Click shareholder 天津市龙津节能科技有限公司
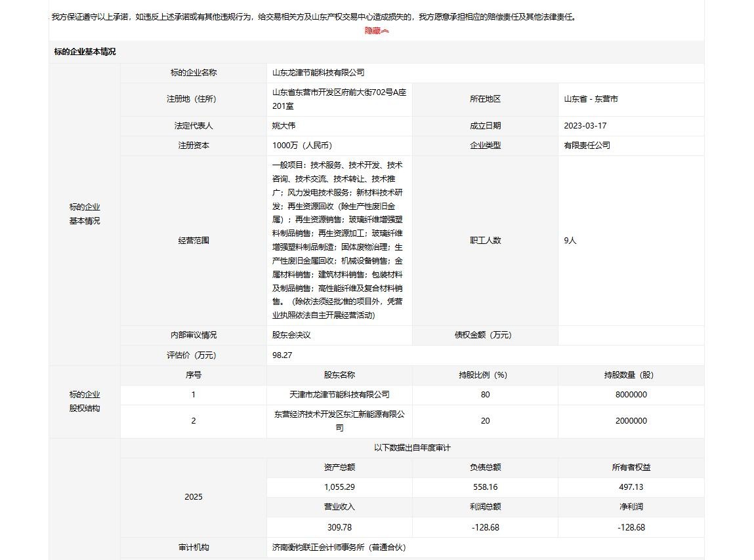The width and height of the screenshot is (754, 560). [339, 395]
